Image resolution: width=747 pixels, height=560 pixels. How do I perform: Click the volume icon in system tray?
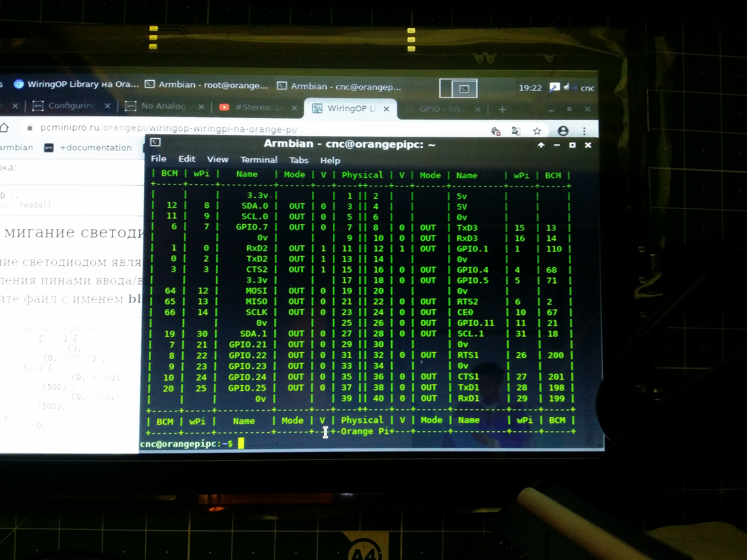point(566,87)
